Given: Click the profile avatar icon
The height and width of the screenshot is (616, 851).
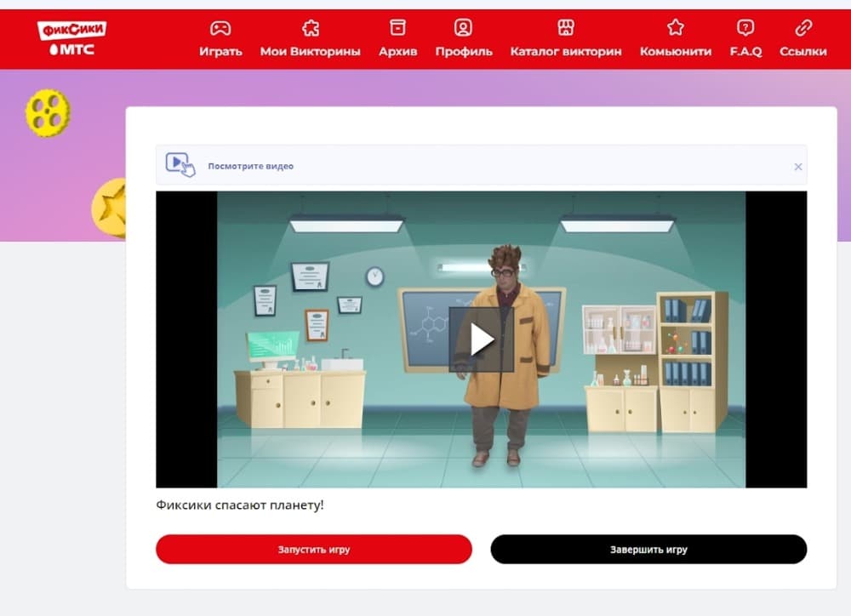Looking at the screenshot, I should [x=464, y=27].
